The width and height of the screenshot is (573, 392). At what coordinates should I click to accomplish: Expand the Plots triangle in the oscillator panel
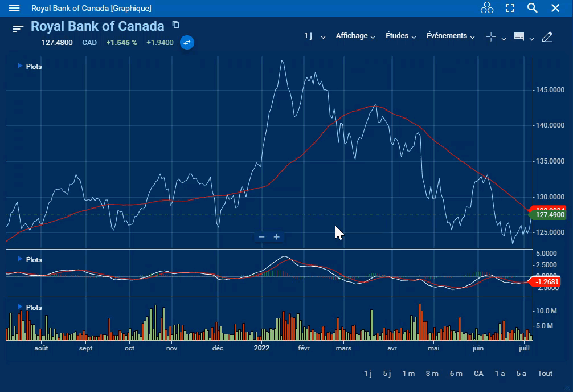pos(21,259)
